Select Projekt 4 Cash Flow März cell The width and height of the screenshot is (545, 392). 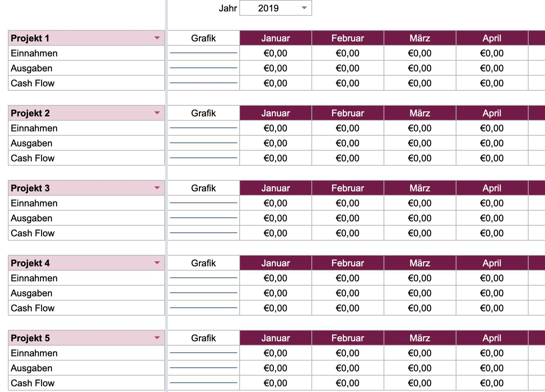pyautogui.click(x=420, y=308)
